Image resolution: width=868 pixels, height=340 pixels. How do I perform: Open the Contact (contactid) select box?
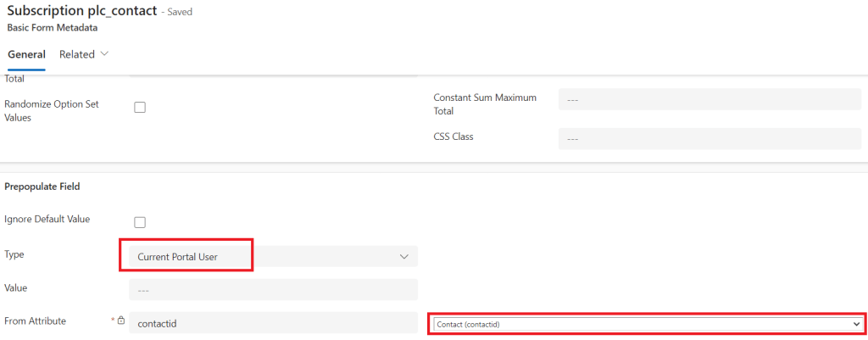646,324
